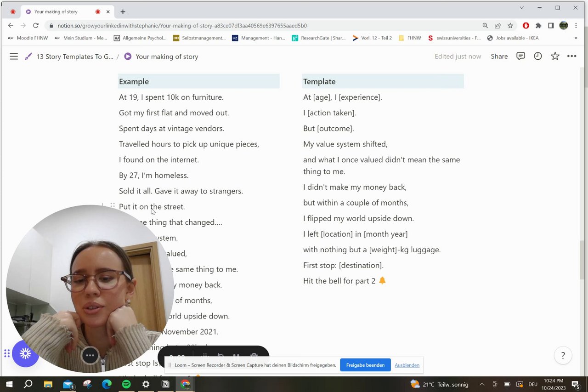Open the Allgemeine Psychol... bookmark

coord(140,38)
